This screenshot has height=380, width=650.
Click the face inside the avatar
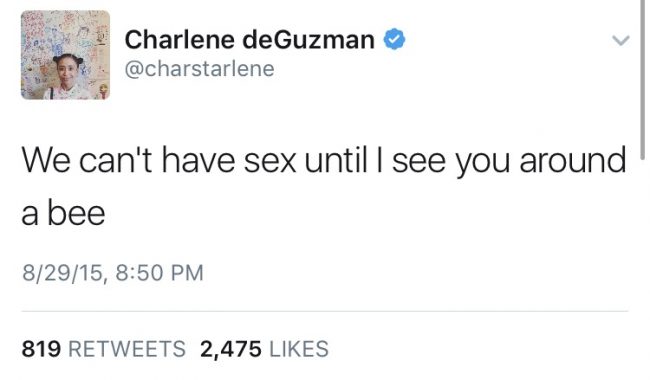tap(66, 71)
